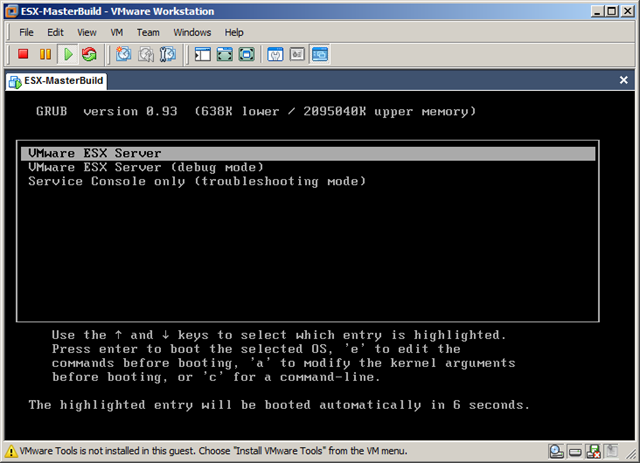Close the ESX-MasterBuild tab with X
The height and width of the screenshot is (463, 640).
(x=623, y=80)
